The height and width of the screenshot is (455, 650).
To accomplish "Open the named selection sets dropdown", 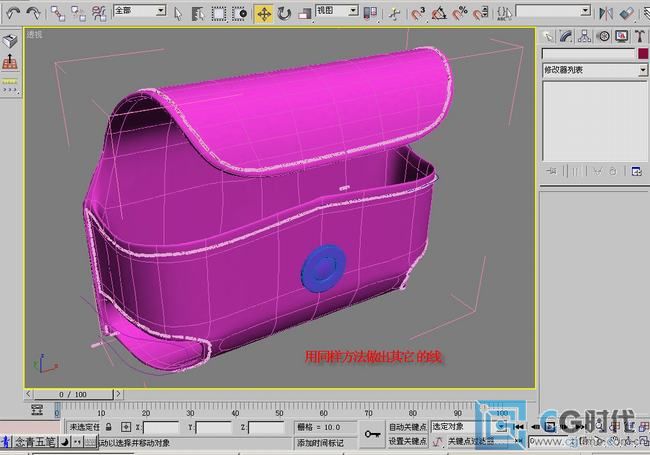I will point(553,11).
